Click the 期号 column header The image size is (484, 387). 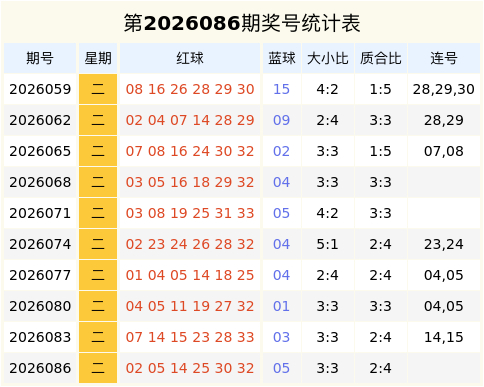[40, 58]
